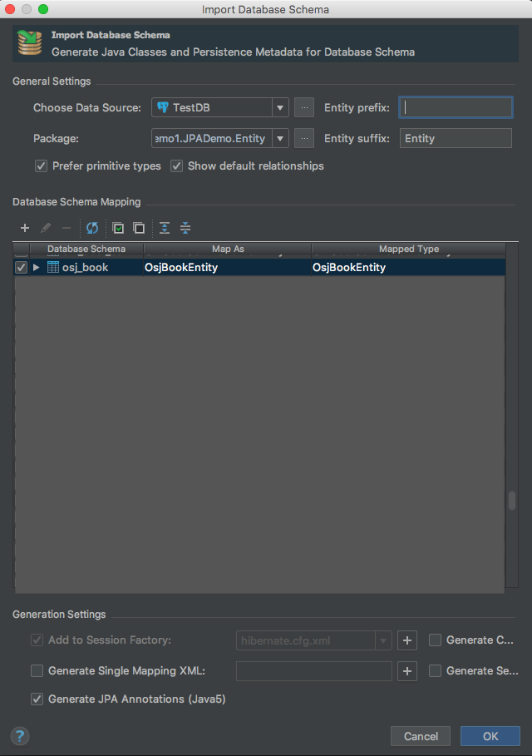Enable Generate Single Mapping XML checkbox
Screen dimensions: 532x756
click(37, 671)
